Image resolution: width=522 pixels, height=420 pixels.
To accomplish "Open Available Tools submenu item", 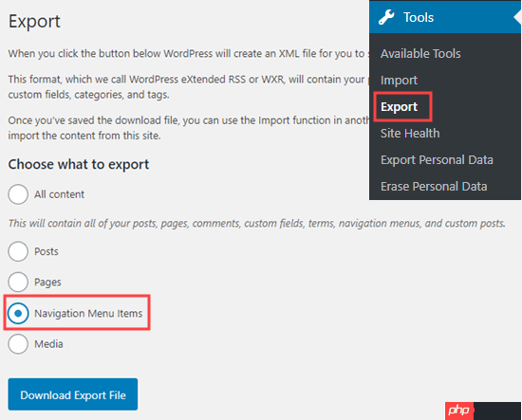I will [420, 53].
